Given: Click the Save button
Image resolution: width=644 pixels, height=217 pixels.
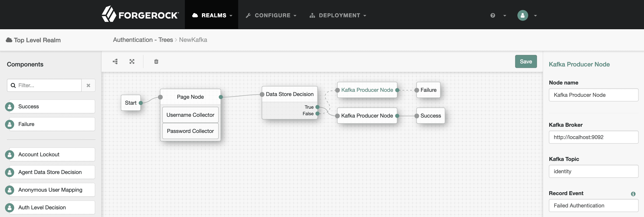Looking at the screenshot, I should coord(526,62).
